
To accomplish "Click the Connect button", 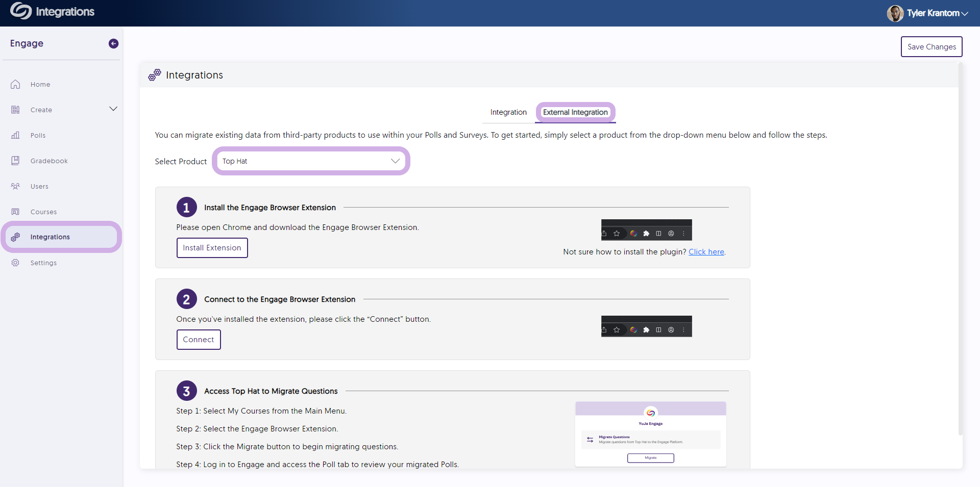I will click(x=199, y=340).
